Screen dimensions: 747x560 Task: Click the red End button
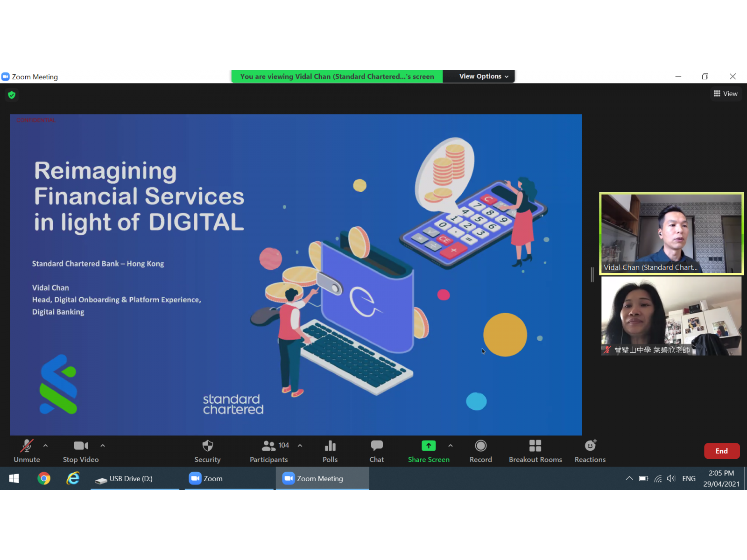point(721,451)
